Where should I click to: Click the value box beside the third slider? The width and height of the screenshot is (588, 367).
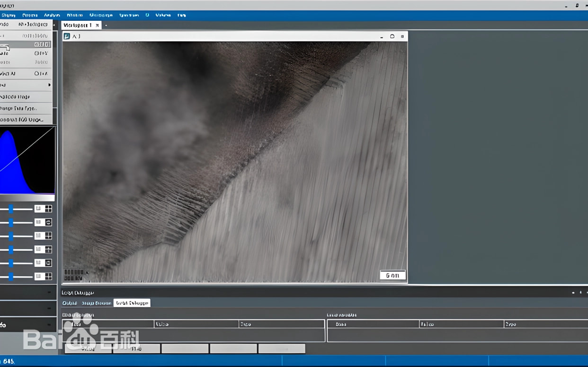[x=38, y=236]
